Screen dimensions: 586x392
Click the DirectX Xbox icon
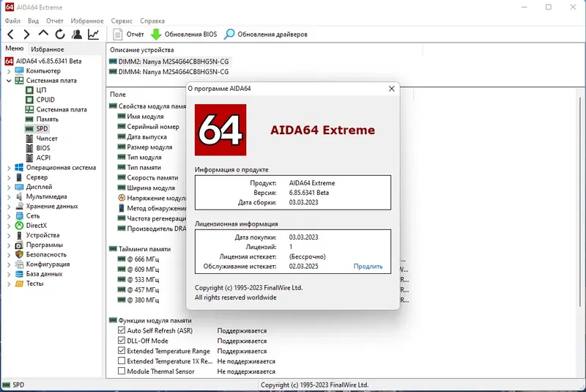[19, 226]
